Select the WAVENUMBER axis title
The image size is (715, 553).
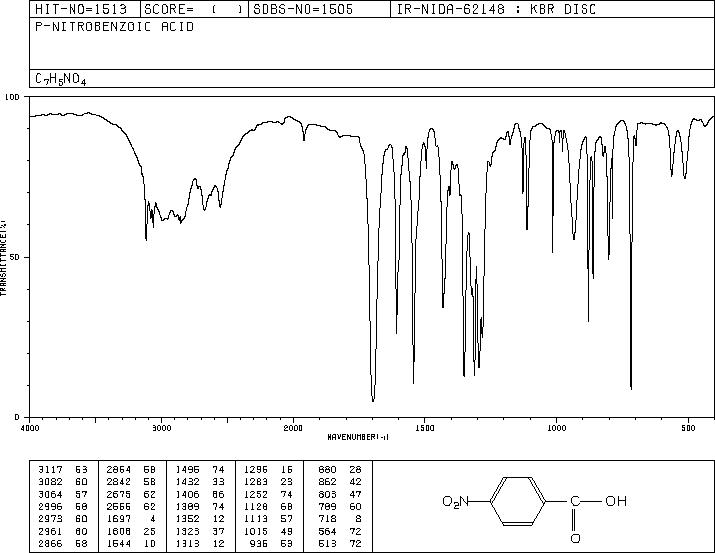pos(358,437)
